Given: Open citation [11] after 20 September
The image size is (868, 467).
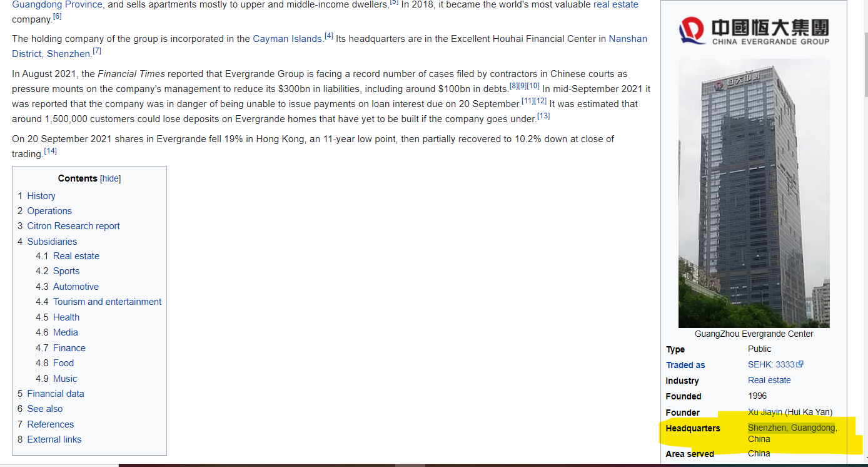Looking at the screenshot, I should point(528,101).
